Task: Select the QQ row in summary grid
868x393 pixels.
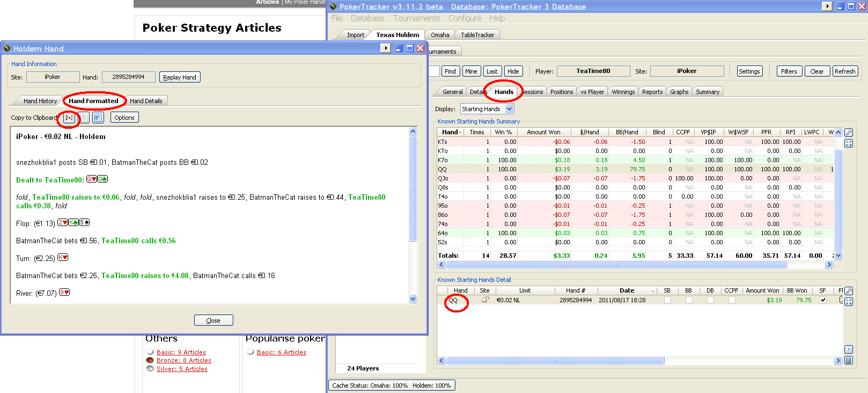Action: coord(636,169)
